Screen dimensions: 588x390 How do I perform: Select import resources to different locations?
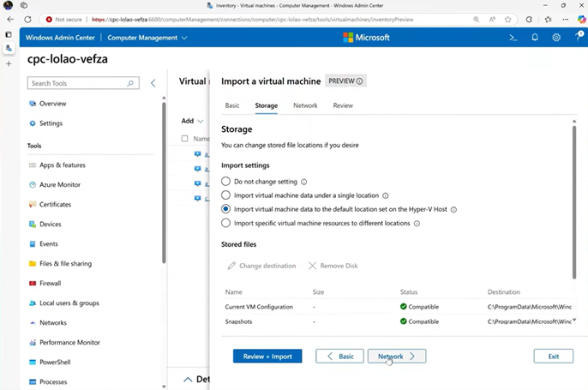pos(225,223)
